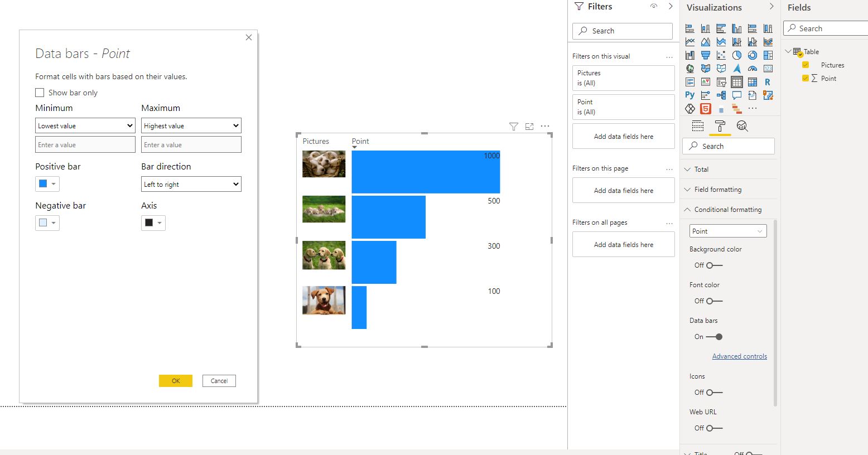The height and width of the screenshot is (455, 868).
Task: Expand the Total section
Action: click(730, 170)
